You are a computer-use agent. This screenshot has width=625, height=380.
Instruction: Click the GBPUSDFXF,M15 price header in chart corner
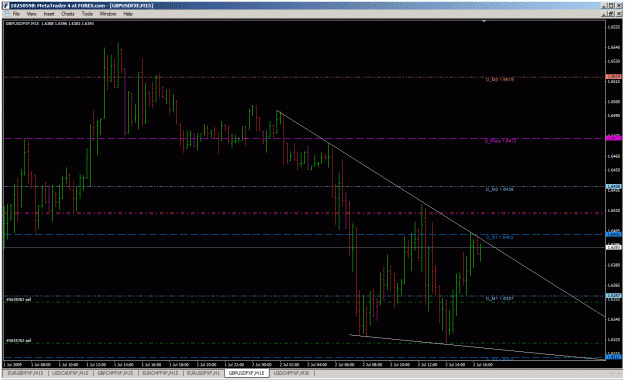[49, 24]
